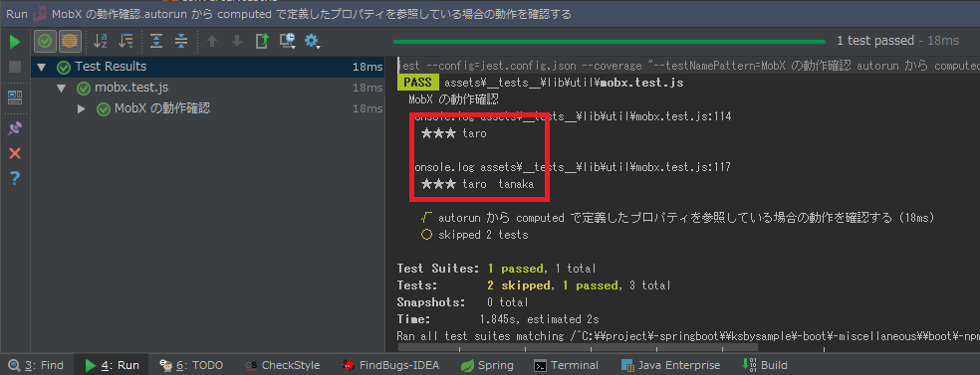Viewport: 980px width, 375px height.
Task: Rerun the test with the green play icon
Action: coord(14,43)
